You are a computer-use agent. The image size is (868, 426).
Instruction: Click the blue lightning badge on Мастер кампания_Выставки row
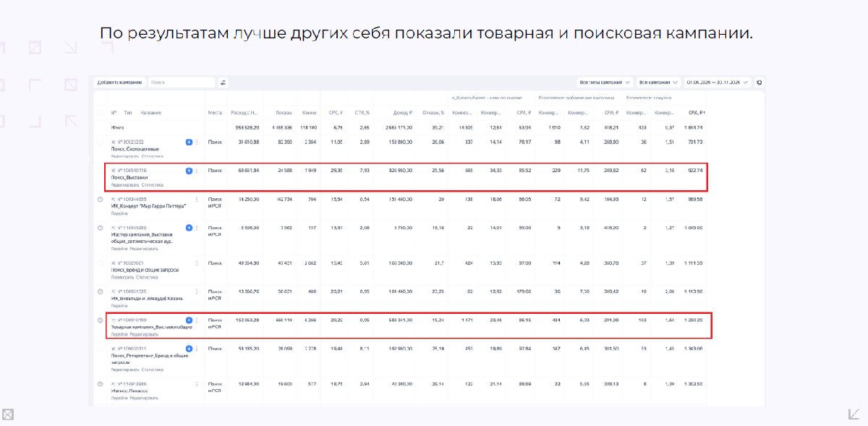189,228
